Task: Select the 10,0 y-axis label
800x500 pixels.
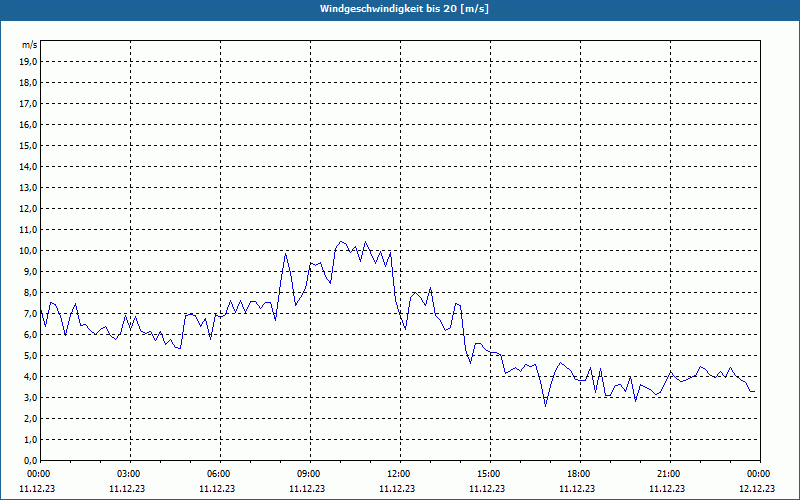Action: point(28,251)
